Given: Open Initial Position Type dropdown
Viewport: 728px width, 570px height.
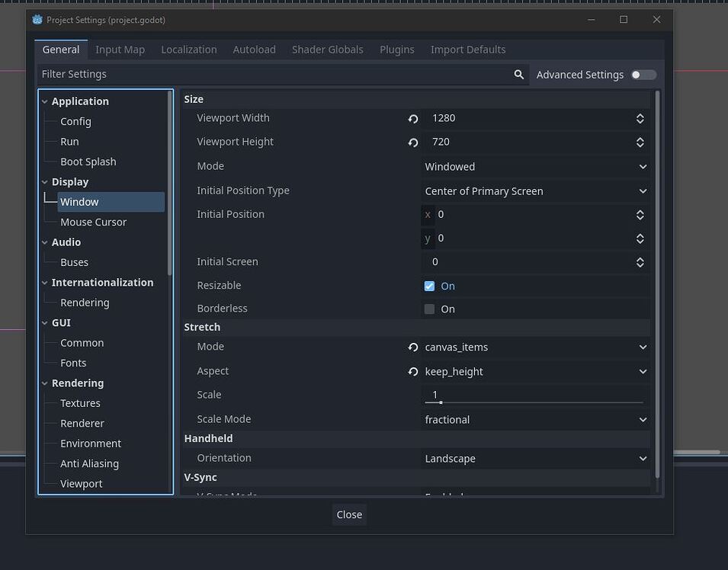Looking at the screenshot, I should [535, 191].
